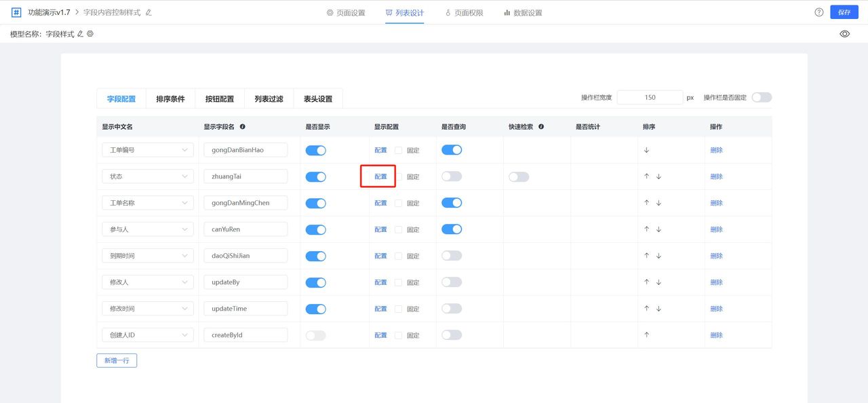This screenshot has width=868, height=403.
Task: 点击工单编号行的下移排序箭头
Action: pos(646,149)
